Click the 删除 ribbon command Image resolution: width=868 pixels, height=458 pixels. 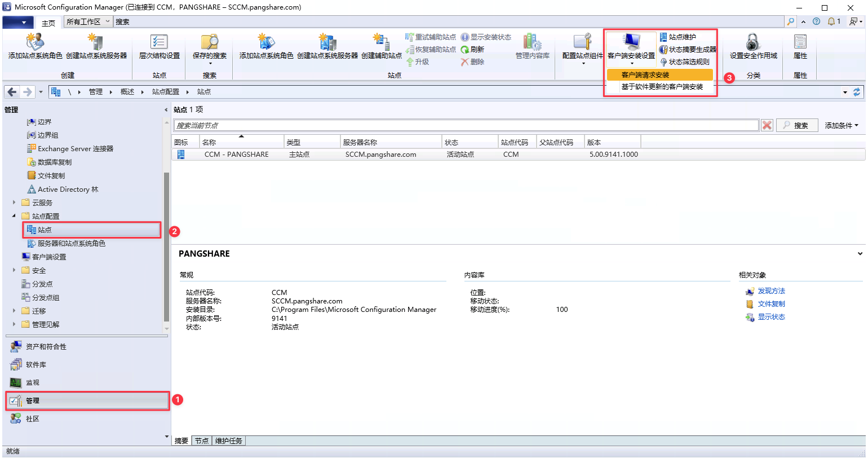(x=472, y=61)
